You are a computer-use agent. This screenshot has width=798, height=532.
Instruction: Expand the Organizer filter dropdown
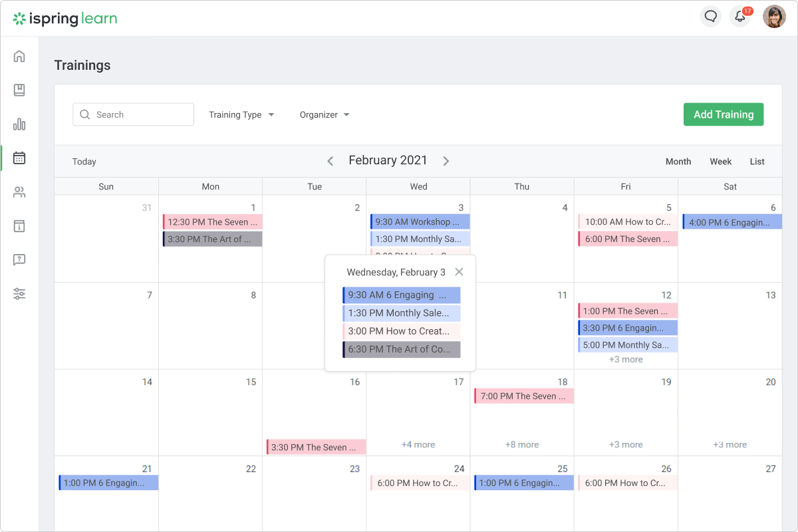[325, 114]
